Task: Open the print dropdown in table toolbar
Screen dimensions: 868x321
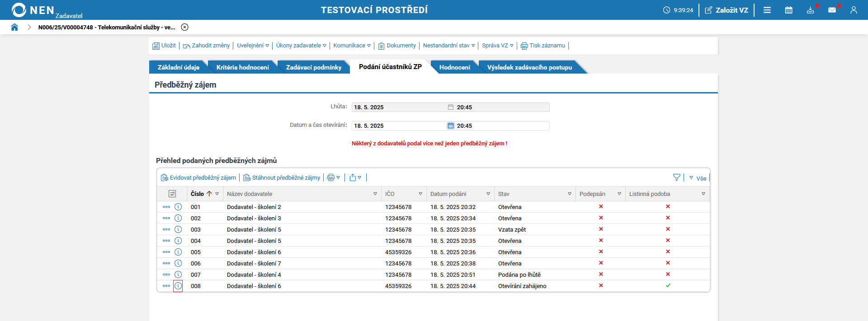Action: [334, 177]
